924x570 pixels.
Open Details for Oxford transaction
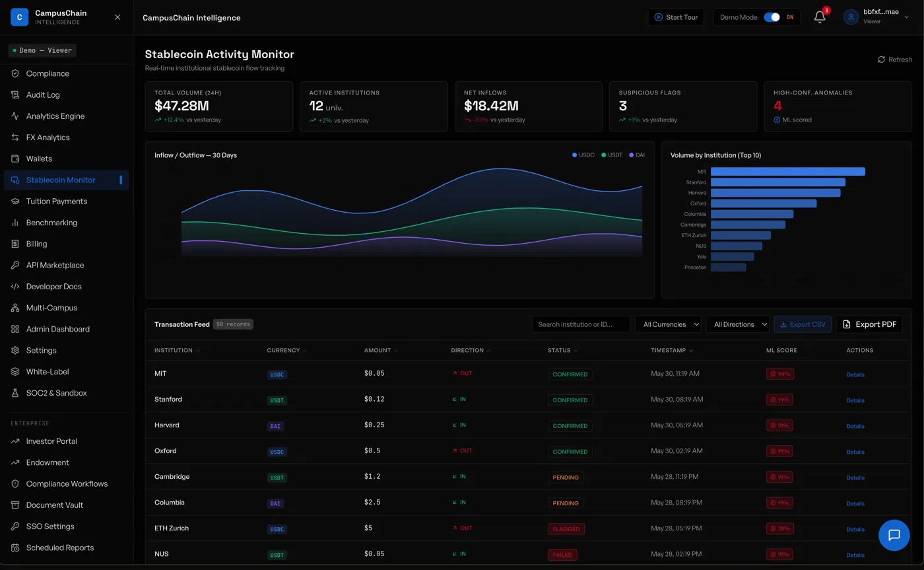point(855,452)
